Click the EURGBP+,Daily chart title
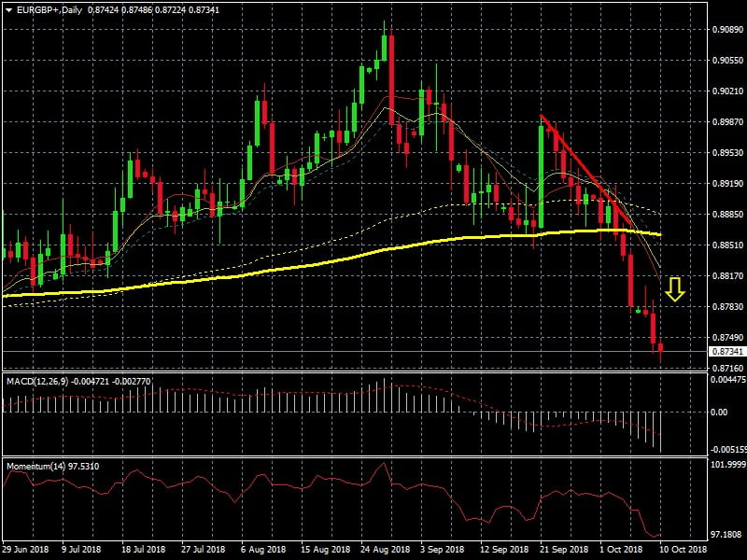Screen dimensions: 747x560 [48, 8]
